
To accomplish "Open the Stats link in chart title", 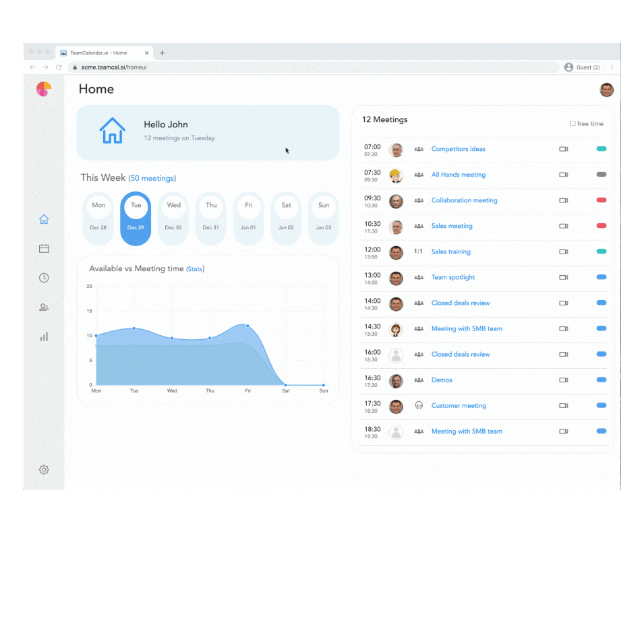I will point(195,269).
